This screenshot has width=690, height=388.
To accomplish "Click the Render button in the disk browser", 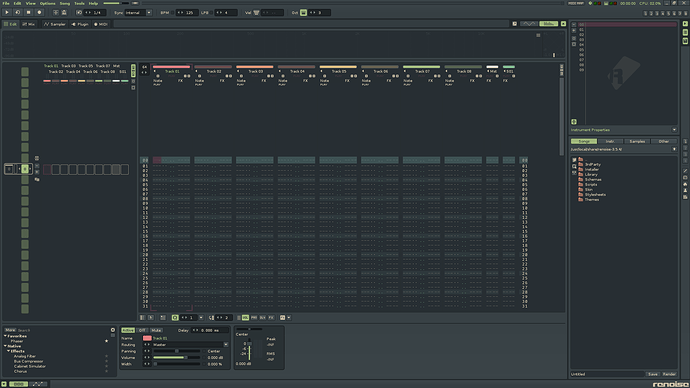I will [669, 374].
